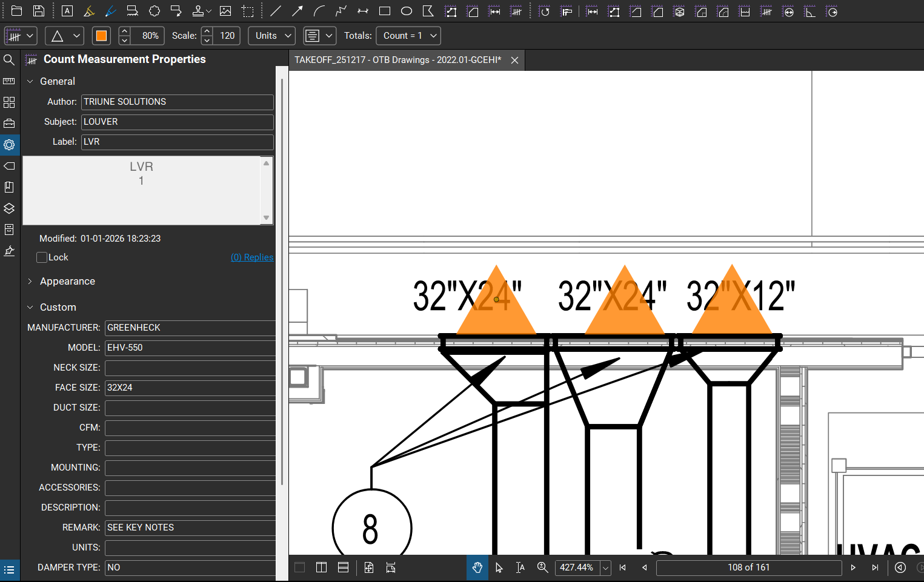Go to the previous page

tap(644, 567)
